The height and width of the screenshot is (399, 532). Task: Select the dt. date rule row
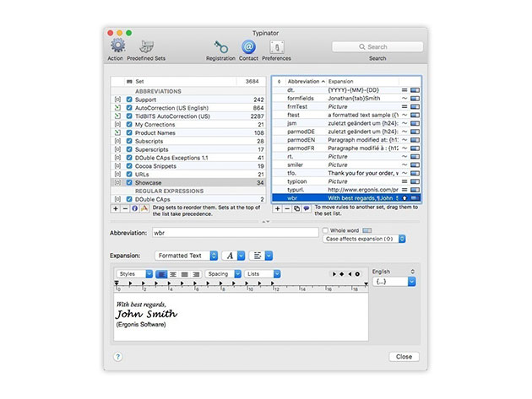[346, 89]
